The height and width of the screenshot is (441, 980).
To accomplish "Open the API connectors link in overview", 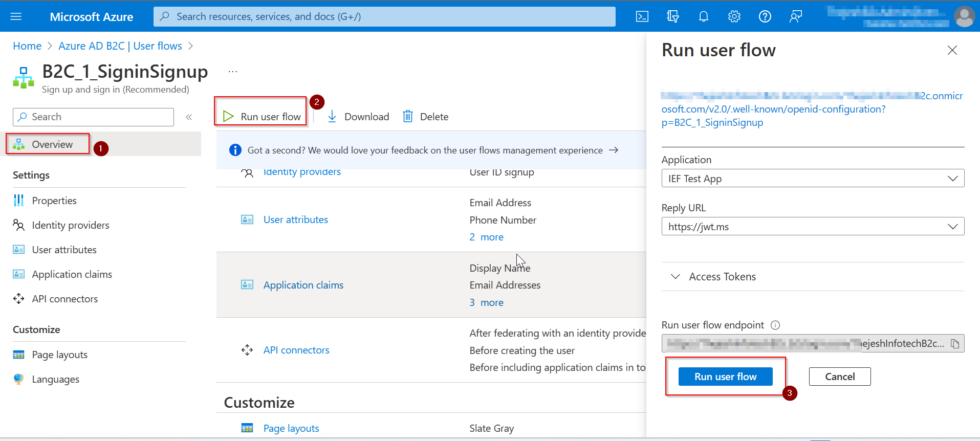I will [296, 350].
